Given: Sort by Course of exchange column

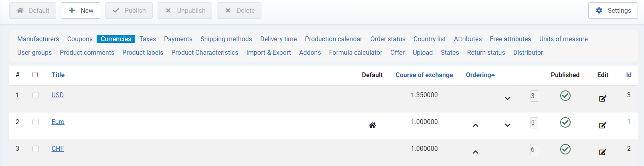Looking at the screenshot, I should (424, 75).
